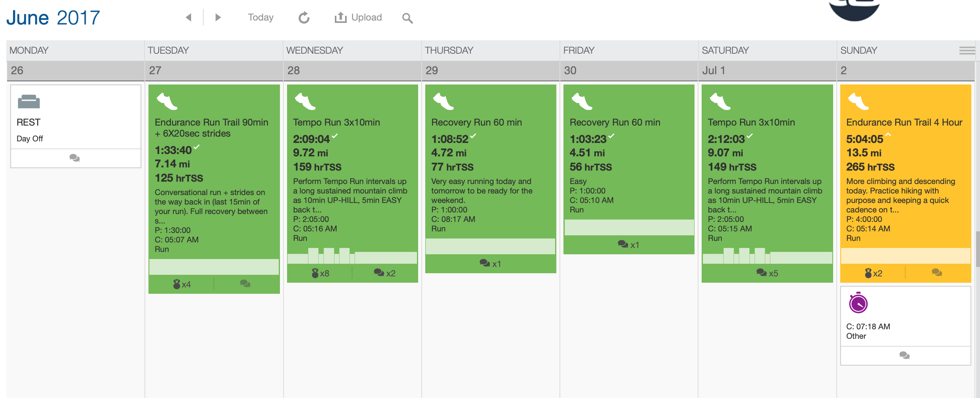Open Sunday column hamburger menu
Screen dimensions: 980x398
tap(967, 51)
